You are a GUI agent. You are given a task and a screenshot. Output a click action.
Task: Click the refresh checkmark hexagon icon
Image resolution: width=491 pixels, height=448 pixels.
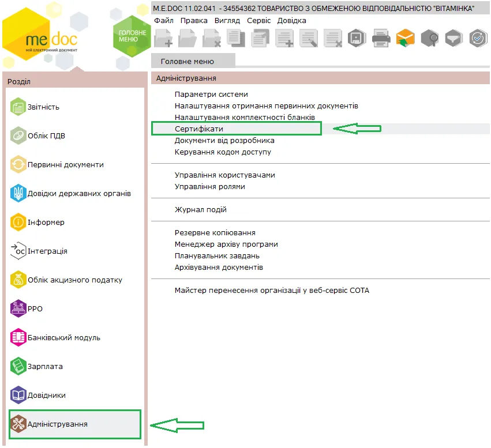478,38
